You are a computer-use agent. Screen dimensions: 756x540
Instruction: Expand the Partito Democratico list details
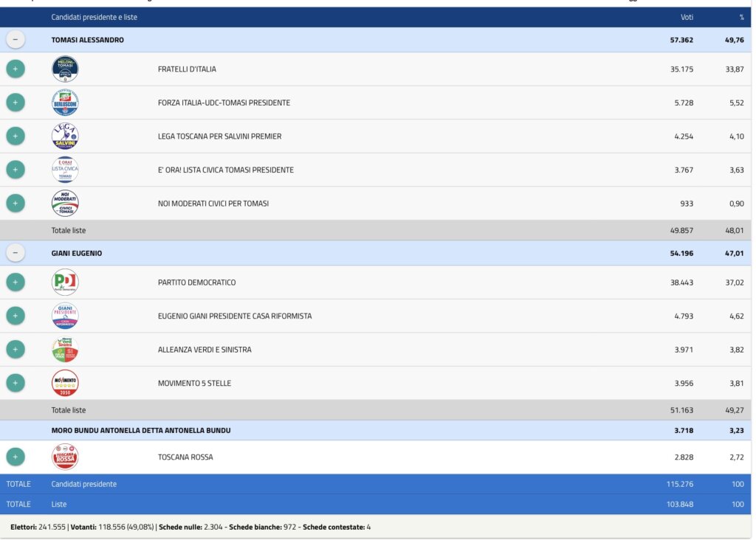16,283
